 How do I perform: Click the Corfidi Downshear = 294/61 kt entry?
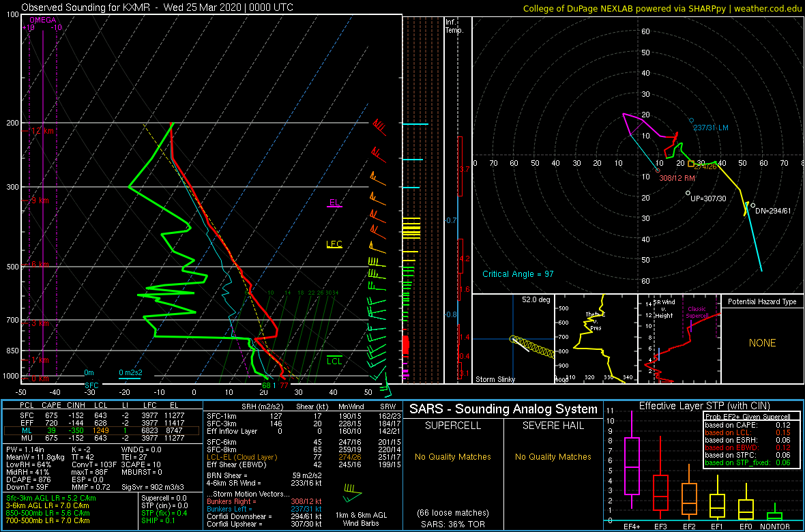pyautogui.click(x=264, y=516)
